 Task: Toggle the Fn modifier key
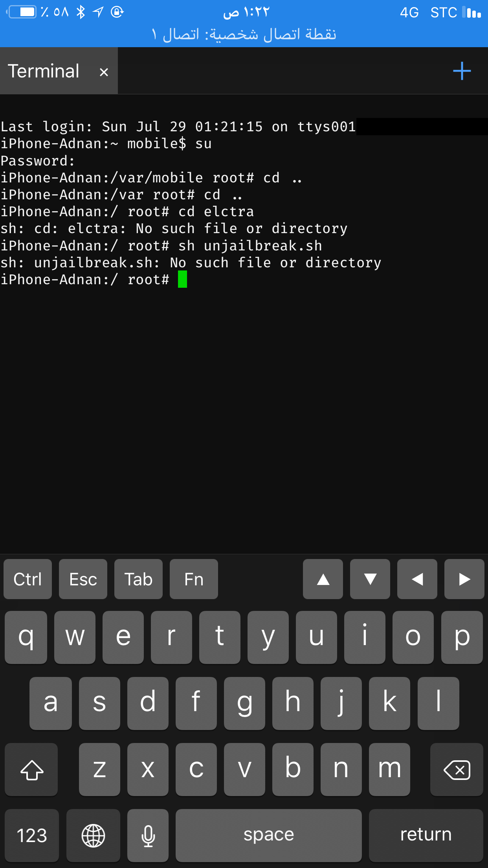click(194, 579)
